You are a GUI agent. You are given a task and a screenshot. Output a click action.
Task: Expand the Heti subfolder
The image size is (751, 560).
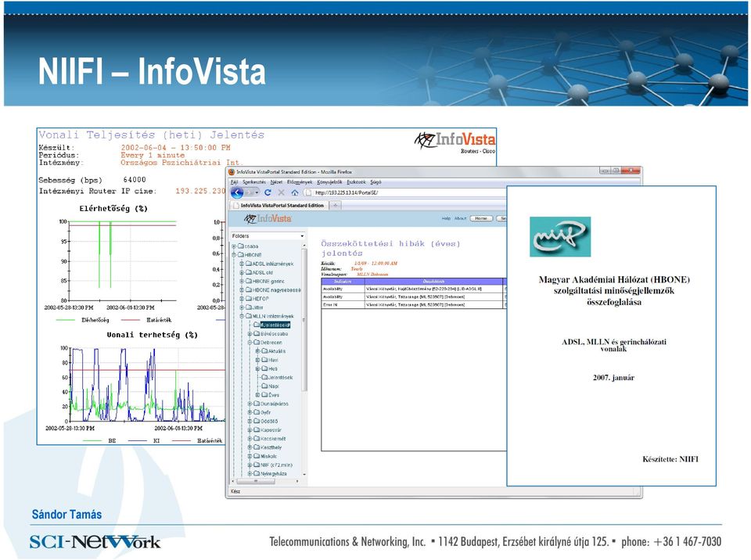click(x=257, y=368)
